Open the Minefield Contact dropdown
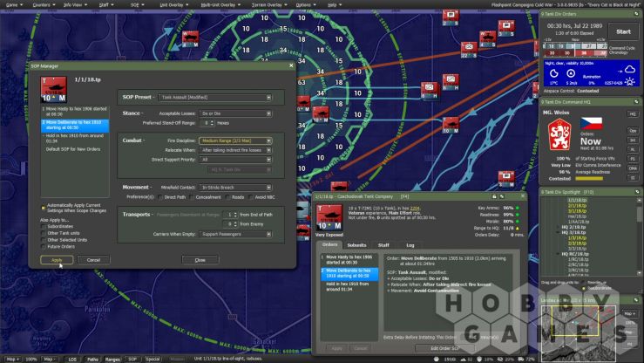The width and height of the screenshot is (644, 363). click(235, 188)
